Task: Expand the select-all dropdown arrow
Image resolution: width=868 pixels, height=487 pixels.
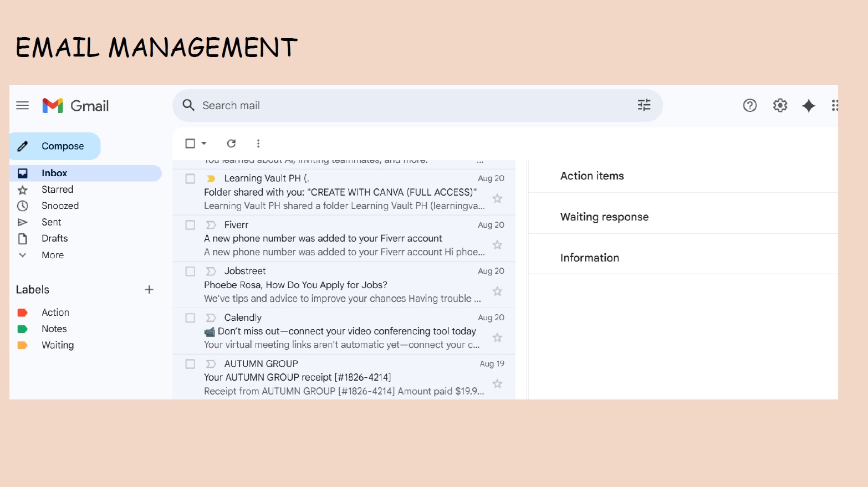Action: [204, 143]
